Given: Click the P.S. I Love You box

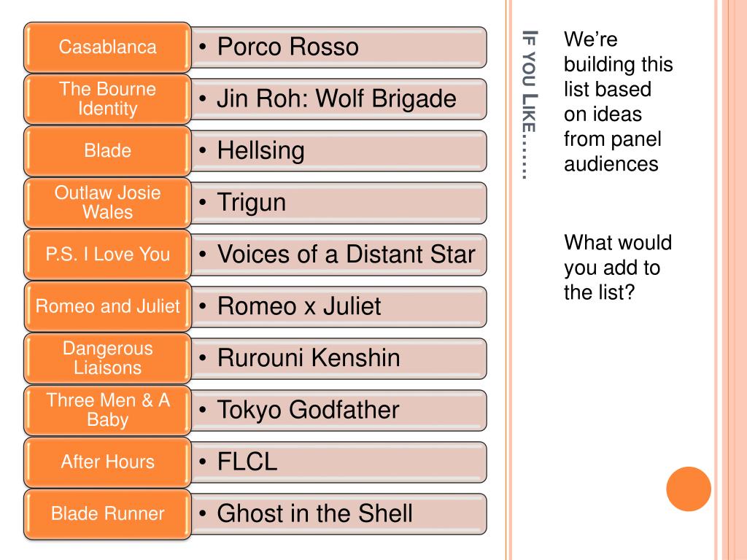Looking at the screenshot, I should (108, 254).
